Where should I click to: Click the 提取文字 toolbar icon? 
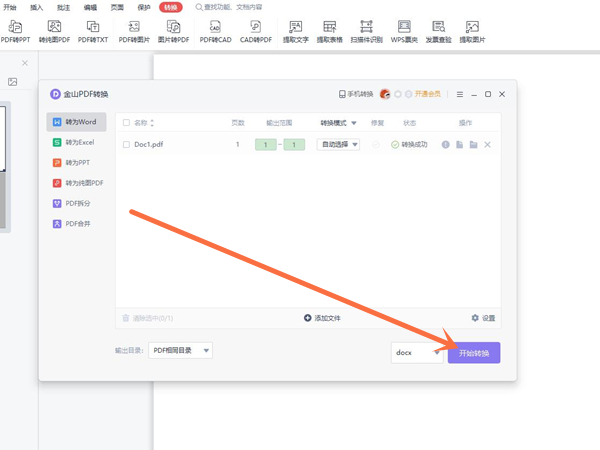click(x=295, y=32)
